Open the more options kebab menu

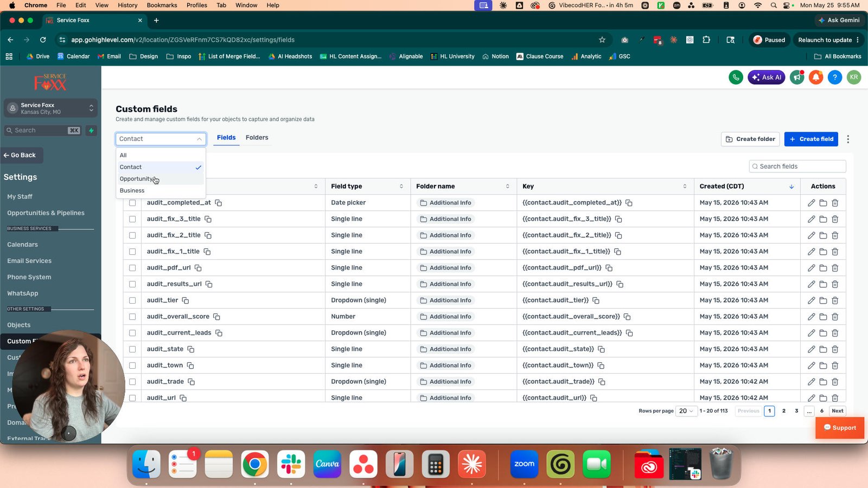click(x=848, y=139)
